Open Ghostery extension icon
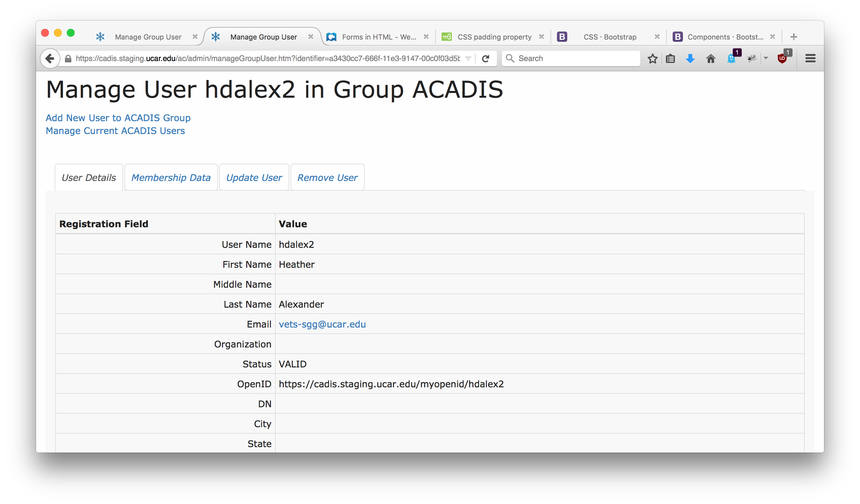The height and width of the screenshot is (504, 860). [x=731, y=59]
